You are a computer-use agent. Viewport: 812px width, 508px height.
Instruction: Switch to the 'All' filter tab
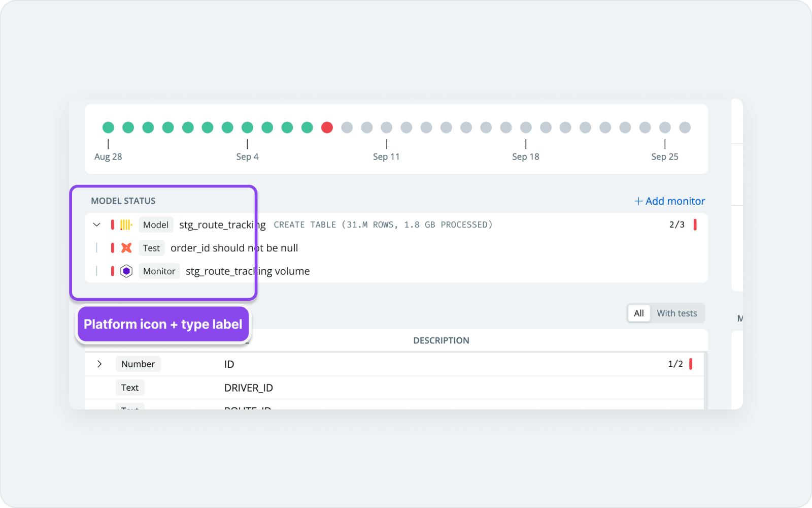tap(639, 313)
